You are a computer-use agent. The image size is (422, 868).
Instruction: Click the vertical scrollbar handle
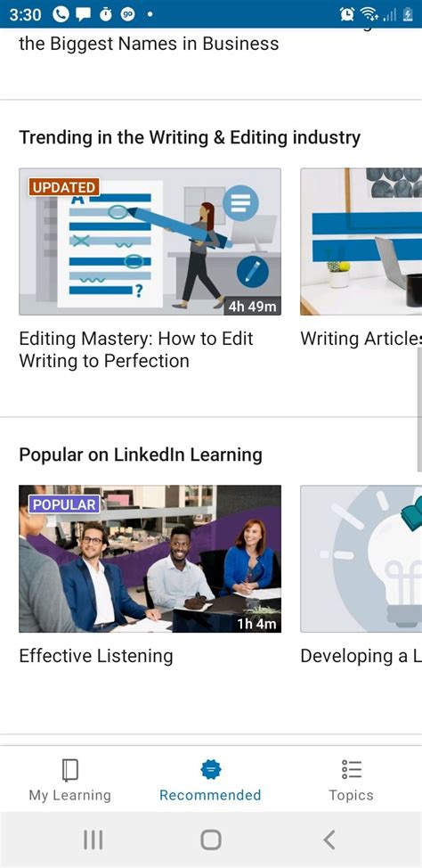coord(419,410)
